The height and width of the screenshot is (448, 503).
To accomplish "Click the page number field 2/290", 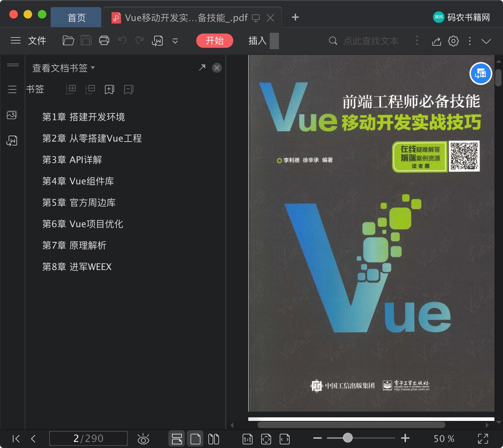I will point(88,438).
